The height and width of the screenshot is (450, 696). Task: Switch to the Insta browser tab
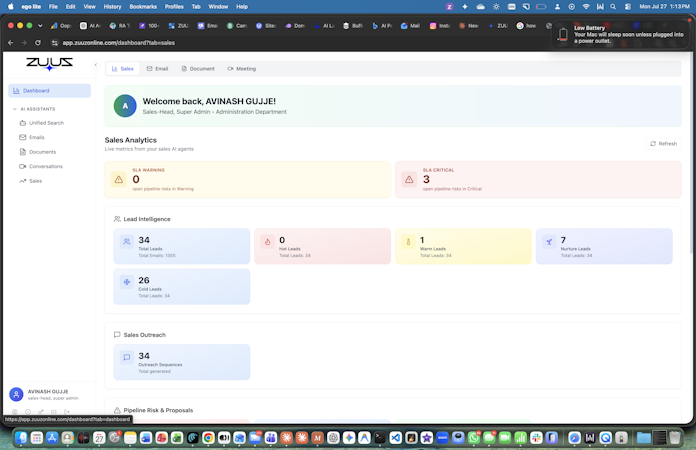tap(439, 26)
